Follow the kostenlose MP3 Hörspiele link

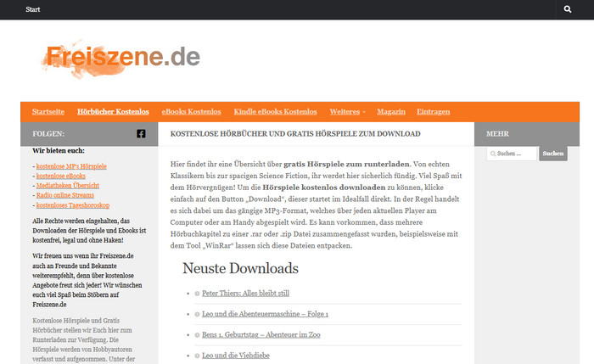coord(71,166)
